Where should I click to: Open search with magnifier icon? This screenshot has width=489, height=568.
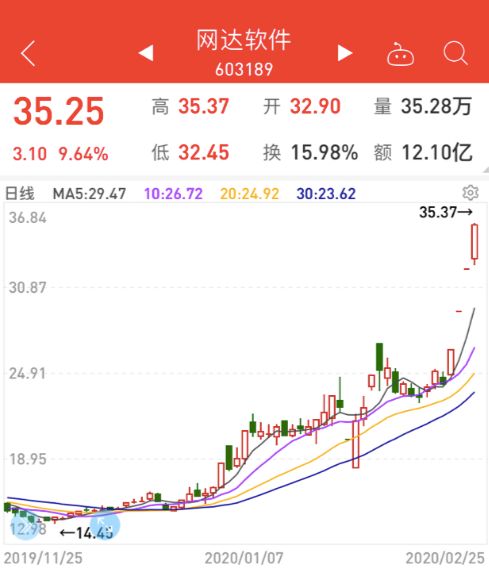click(x=455, y=53)
